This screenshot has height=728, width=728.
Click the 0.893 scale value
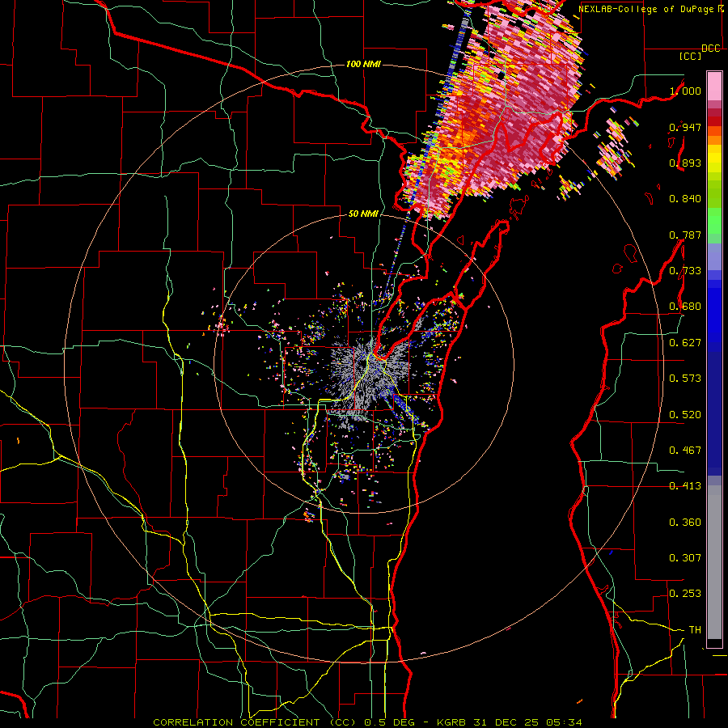click(685, 163)
